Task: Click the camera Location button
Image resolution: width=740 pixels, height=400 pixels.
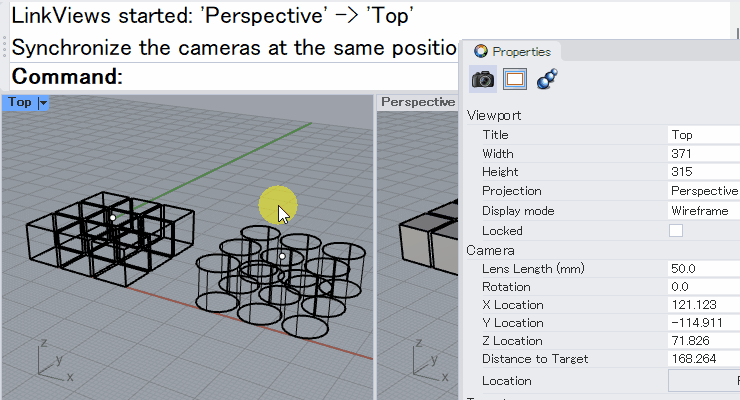Action: tap(704, 381)
